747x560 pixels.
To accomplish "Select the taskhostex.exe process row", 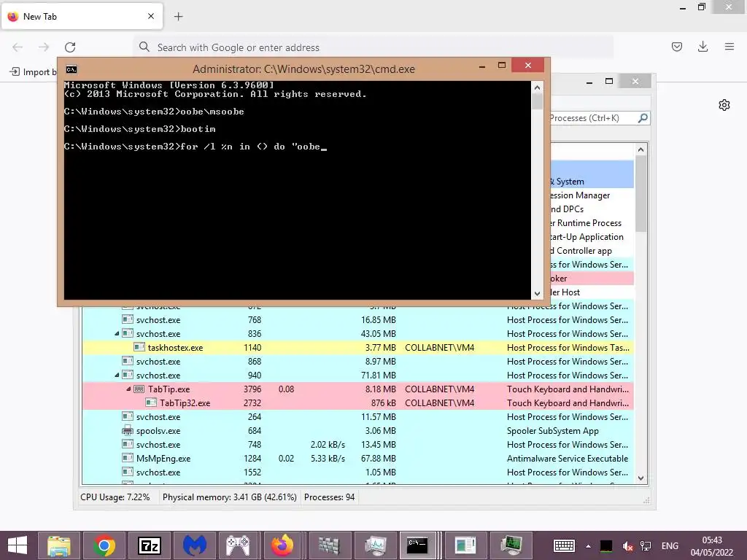I will coord(358,348).
